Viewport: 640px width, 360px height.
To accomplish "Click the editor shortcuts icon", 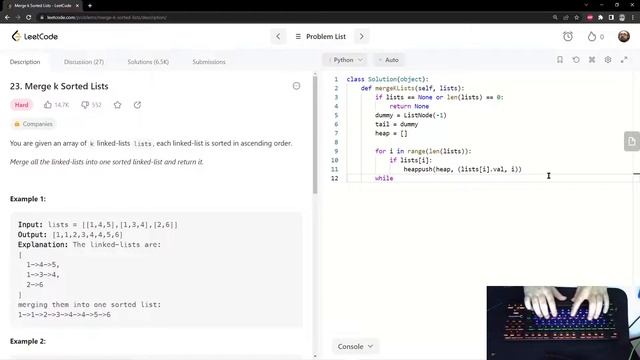I will (592, 60).
